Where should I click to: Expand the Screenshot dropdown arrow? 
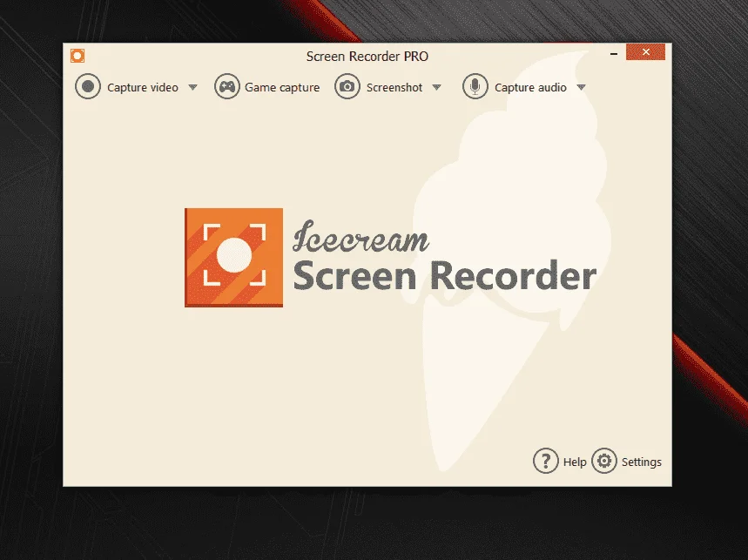[x=436, y=87]
